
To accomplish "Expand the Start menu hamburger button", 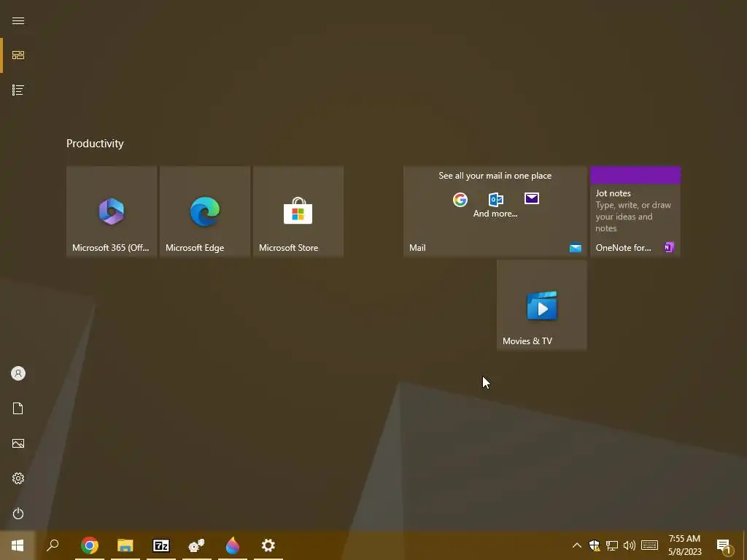I will click(18, 20).
